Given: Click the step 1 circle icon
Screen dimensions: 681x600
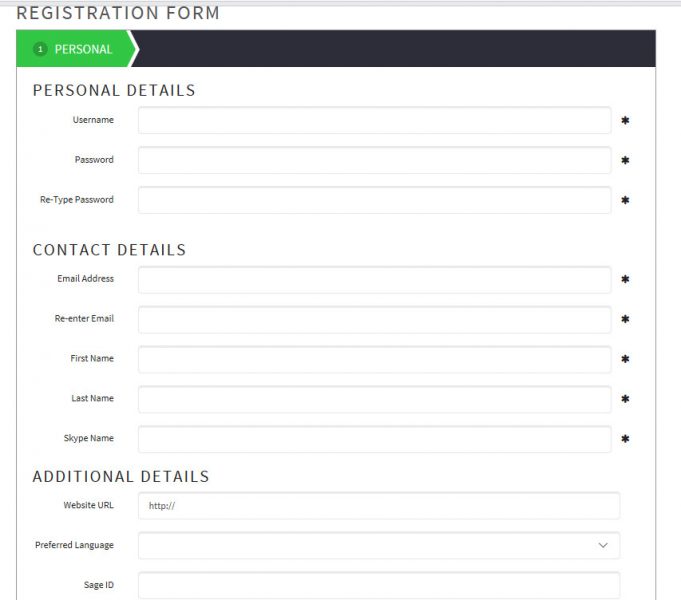Looking at the screenshot, I should [40, 49].
